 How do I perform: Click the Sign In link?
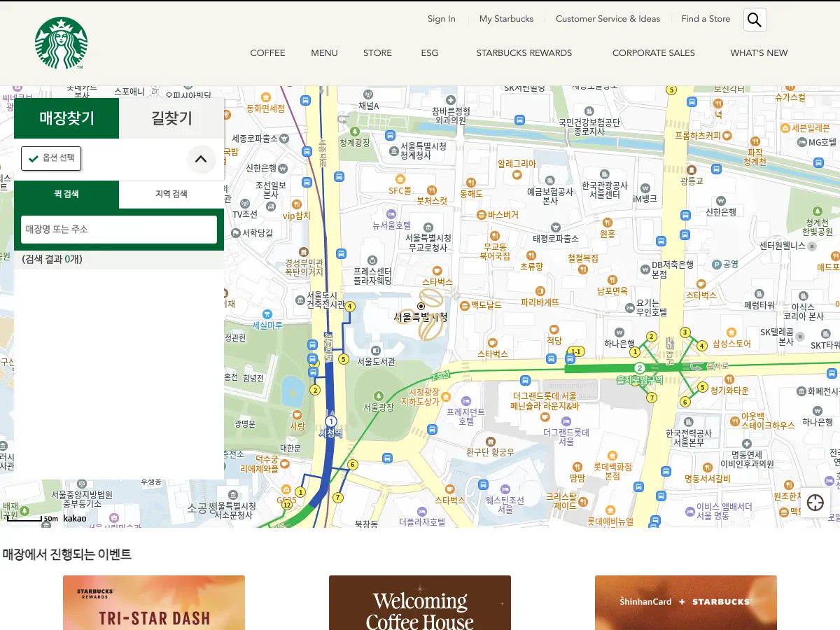(442, 19)
